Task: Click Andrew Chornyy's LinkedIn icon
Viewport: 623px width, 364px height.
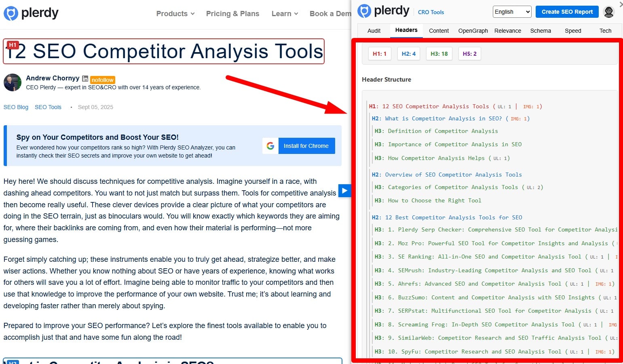Action: [85, 78]
